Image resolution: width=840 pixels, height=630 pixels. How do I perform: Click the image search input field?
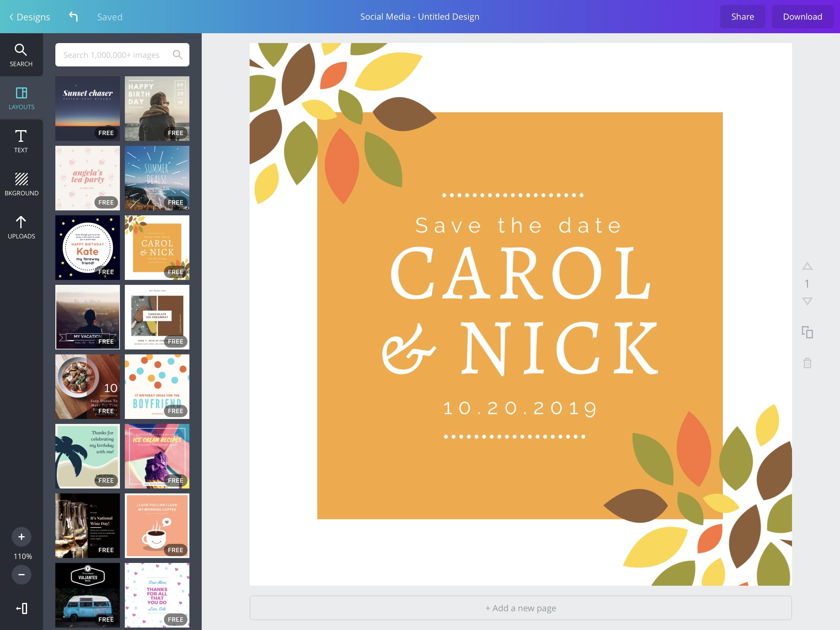click(114, 55)
